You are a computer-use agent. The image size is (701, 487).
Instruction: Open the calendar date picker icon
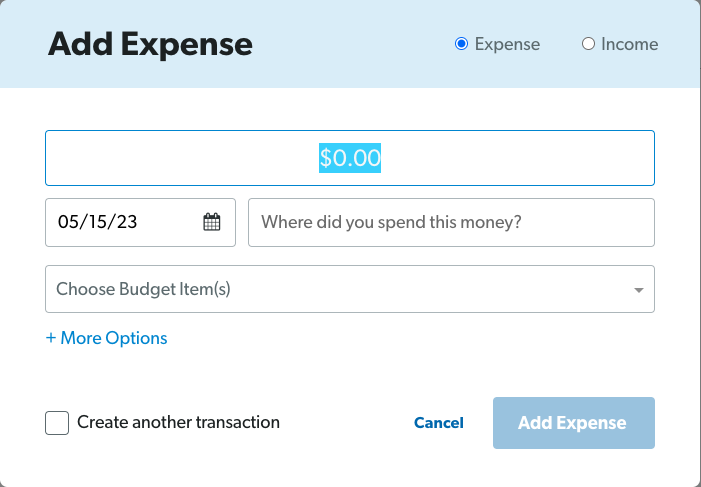212,222
